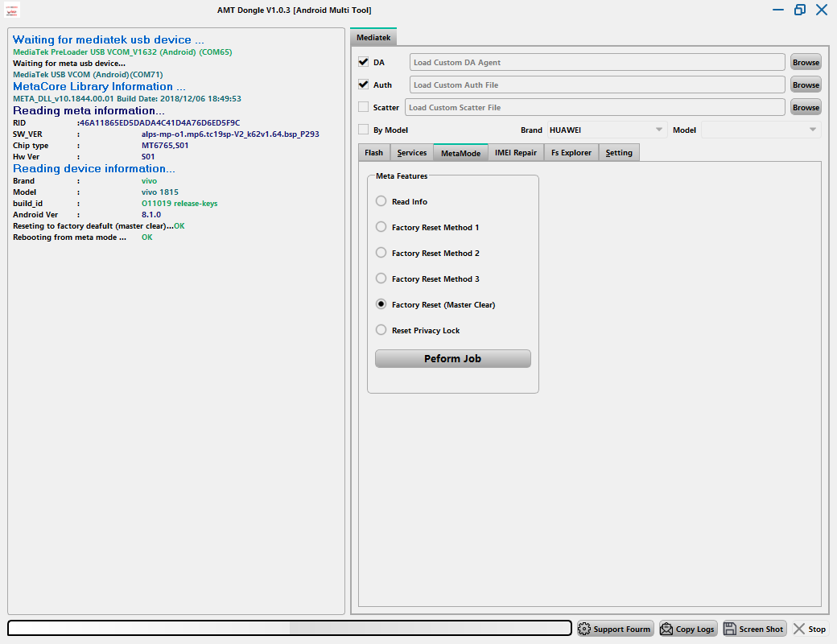Switch to the IMEI Repair tab
837x644 pixels.
(515, 153)
